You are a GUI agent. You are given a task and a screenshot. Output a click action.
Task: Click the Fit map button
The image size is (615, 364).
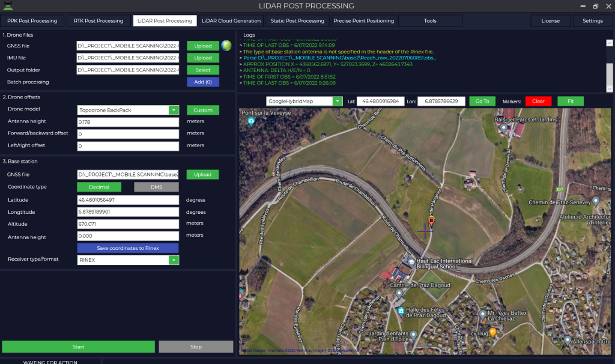click(x=571, y=101)
